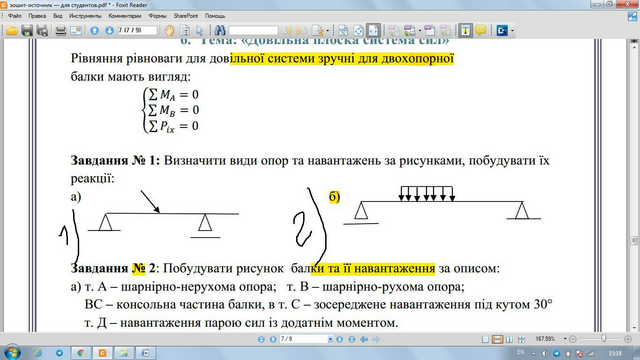
Task: Click the Print icon in toolbar
Action: pyautogui.click(x=61, y=31)
